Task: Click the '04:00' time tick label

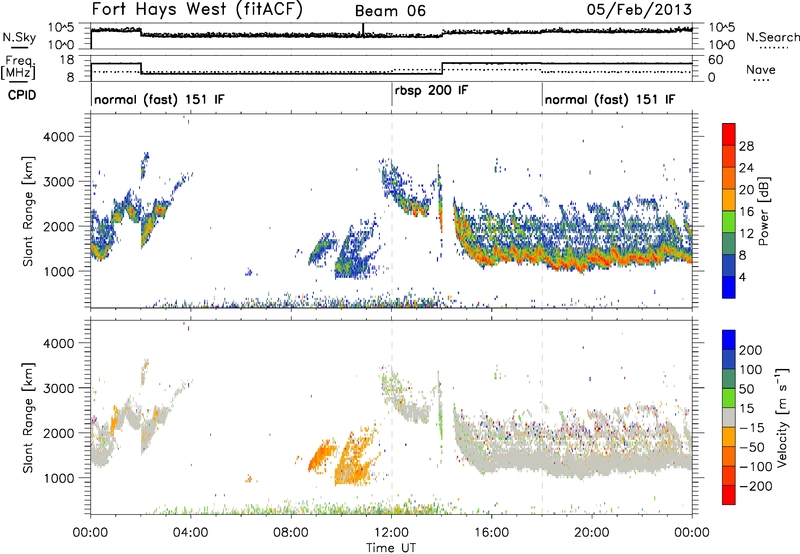Action: click(x=190, y=533)
